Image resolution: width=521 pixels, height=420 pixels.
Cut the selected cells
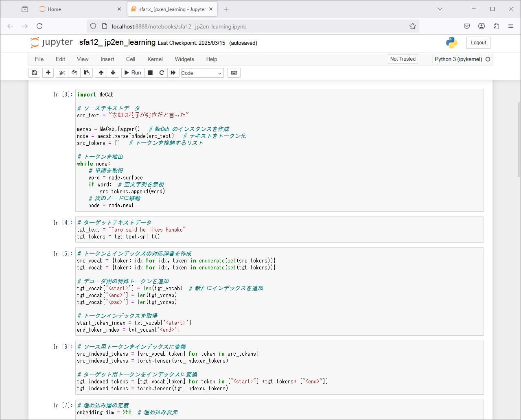coord(62,73)
